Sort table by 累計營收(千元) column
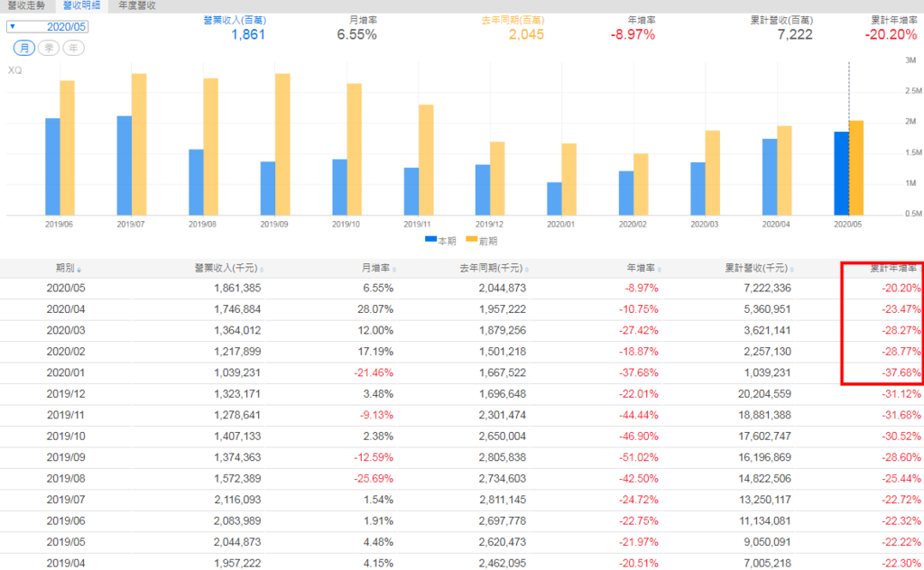Viewport: 924px width, 570px height. tap(759, 269)
